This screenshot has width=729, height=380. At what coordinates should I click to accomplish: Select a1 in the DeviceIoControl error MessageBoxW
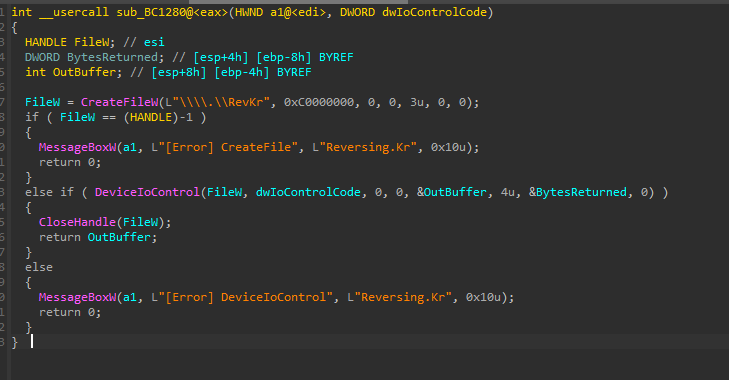tap(130, 297)
